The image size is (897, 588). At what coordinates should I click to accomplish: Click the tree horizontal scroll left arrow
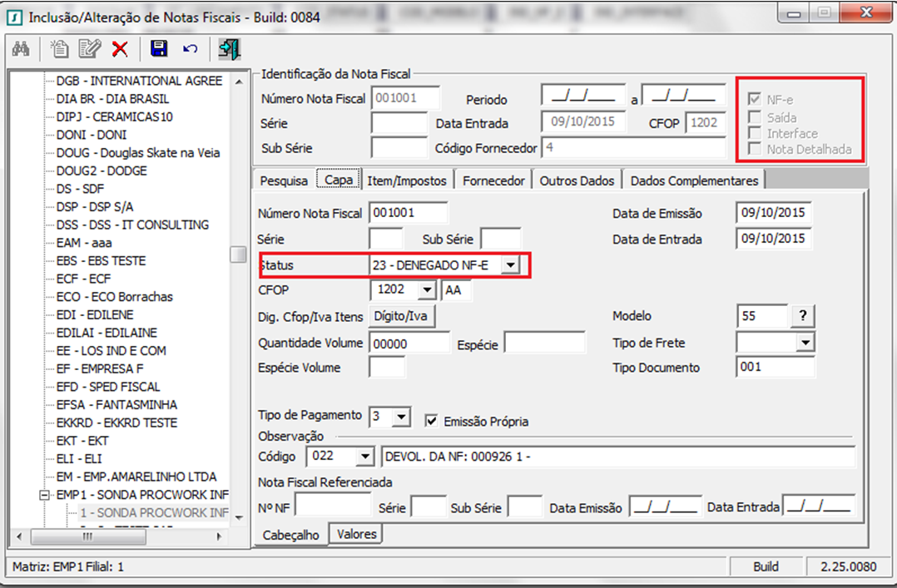click(x=19, y=536)
